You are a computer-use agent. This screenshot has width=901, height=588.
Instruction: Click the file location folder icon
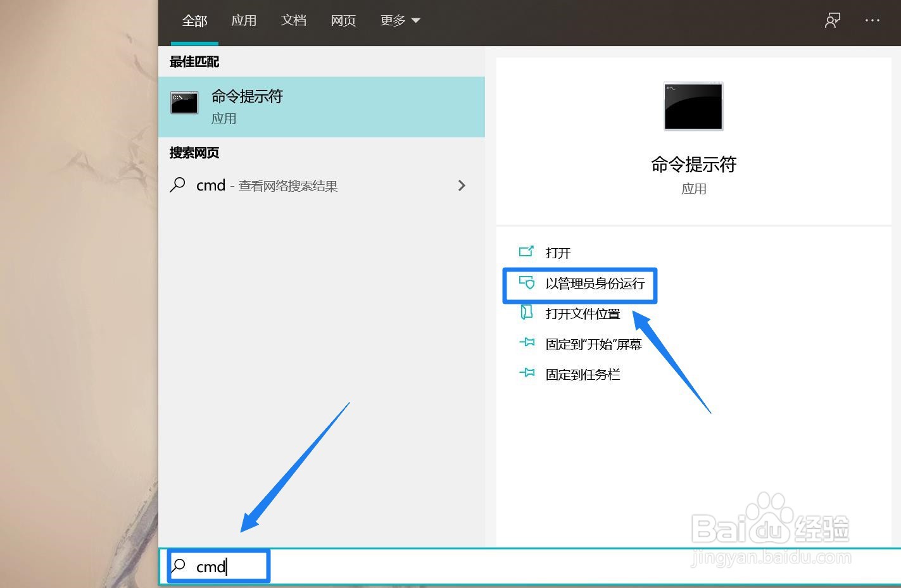[x=527, y=312]
